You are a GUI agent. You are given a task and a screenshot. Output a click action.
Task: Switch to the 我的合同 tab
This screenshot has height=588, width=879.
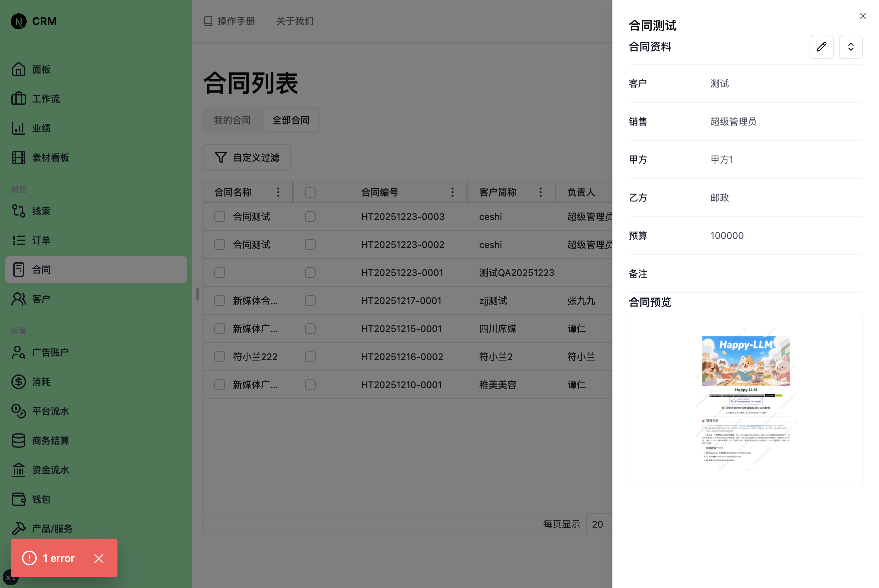click(x=232, y=119)
